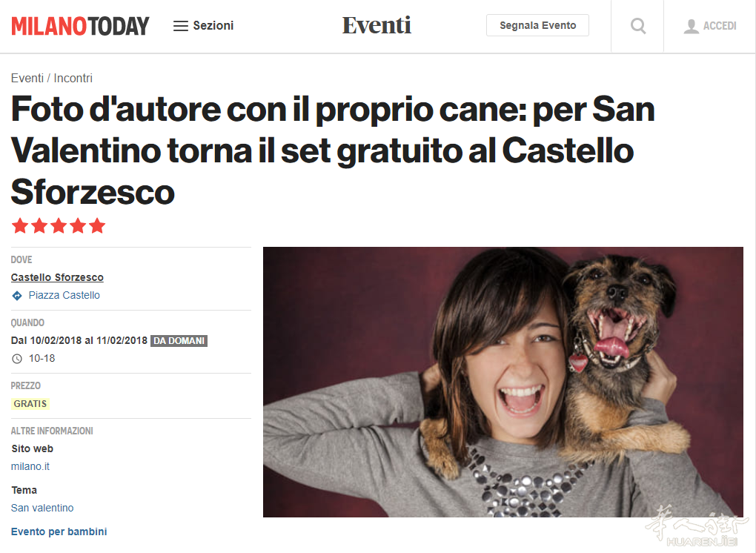Click the Segnala Evento button
756x553 pixels.
[537, 25]
